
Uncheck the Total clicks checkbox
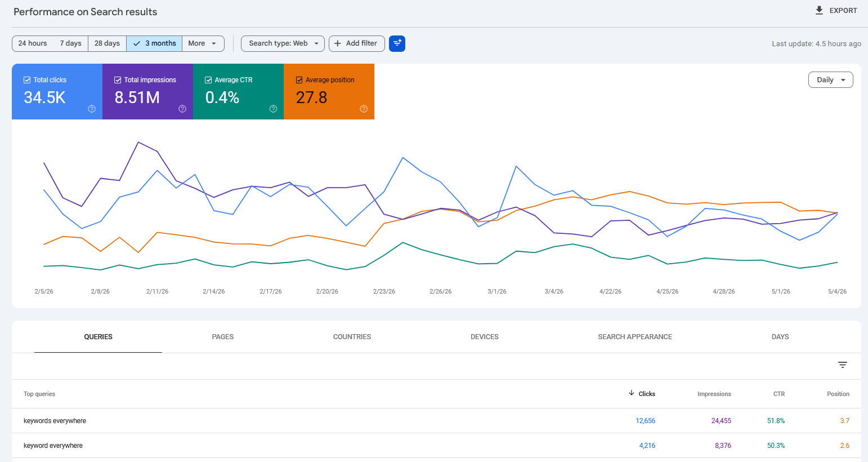27,80
